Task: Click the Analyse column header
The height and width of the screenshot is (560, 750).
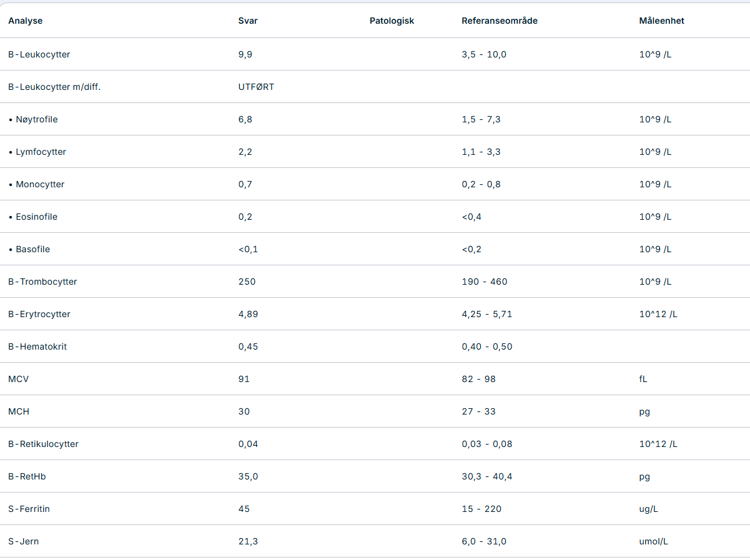Action: [x=26, y=21]
